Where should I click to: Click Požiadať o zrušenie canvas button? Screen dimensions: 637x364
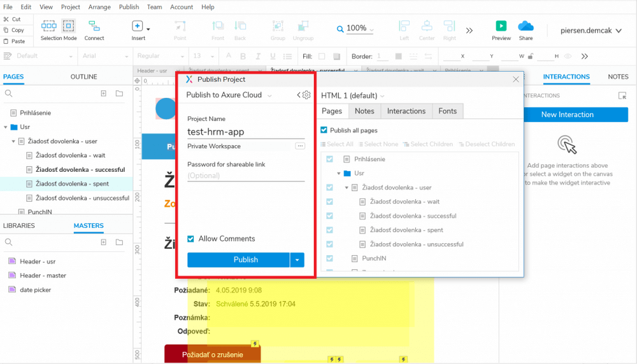pos(213,354)
